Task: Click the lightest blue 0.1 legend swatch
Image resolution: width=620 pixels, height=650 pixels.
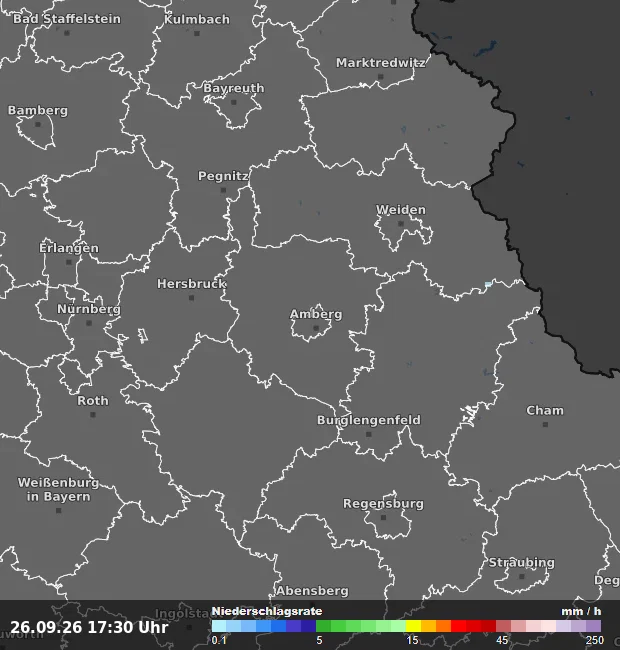Action: (x=219, y=626)
